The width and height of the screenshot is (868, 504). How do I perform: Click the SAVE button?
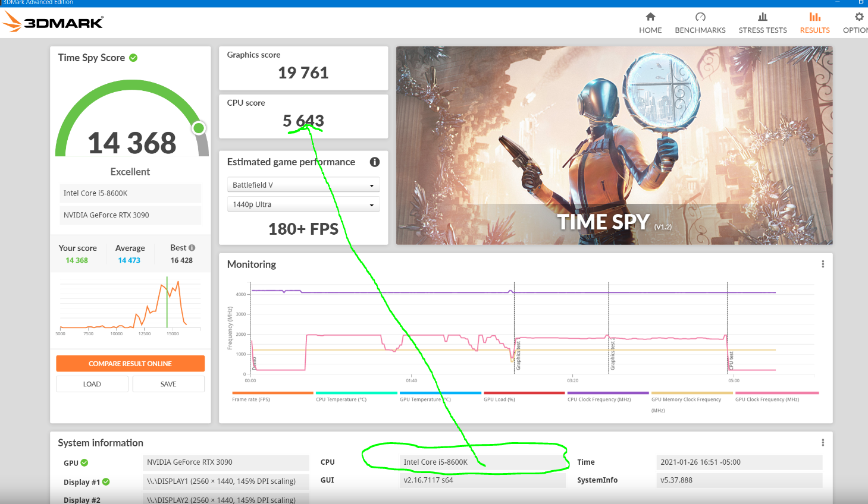pyautogui.click(x=168, y=384)
